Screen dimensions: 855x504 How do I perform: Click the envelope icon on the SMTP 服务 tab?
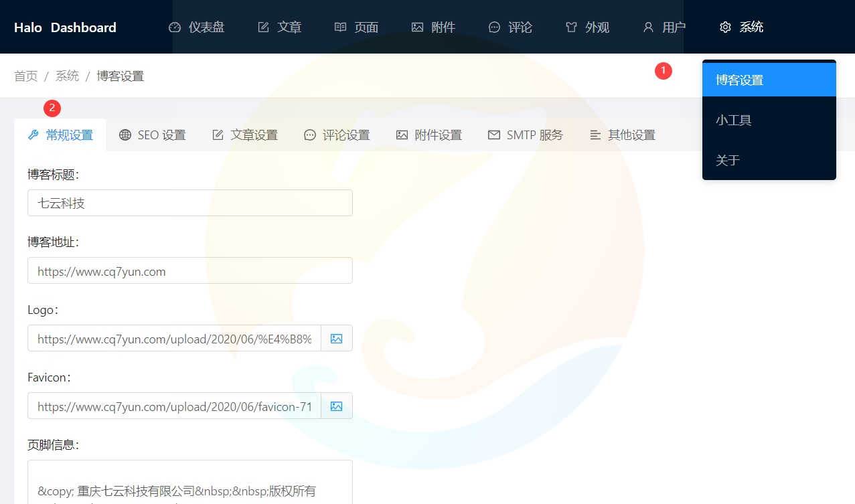pyautogui.click(x=494, y=135)
